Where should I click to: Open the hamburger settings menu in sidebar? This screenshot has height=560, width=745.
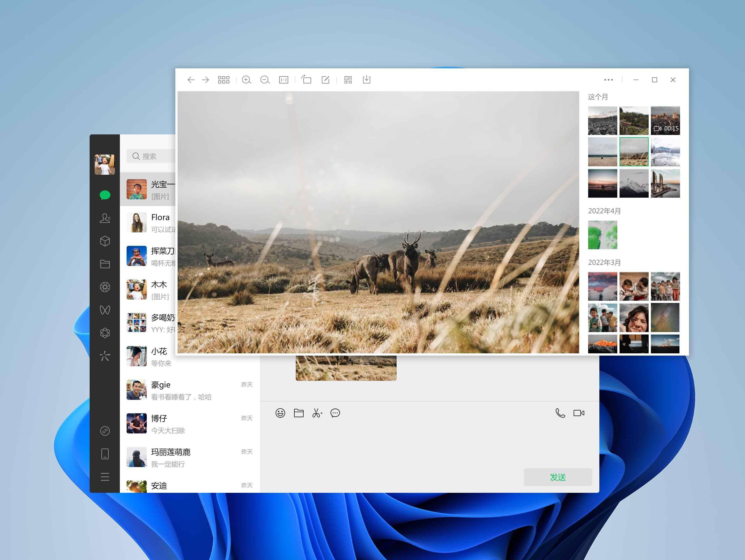105,477
